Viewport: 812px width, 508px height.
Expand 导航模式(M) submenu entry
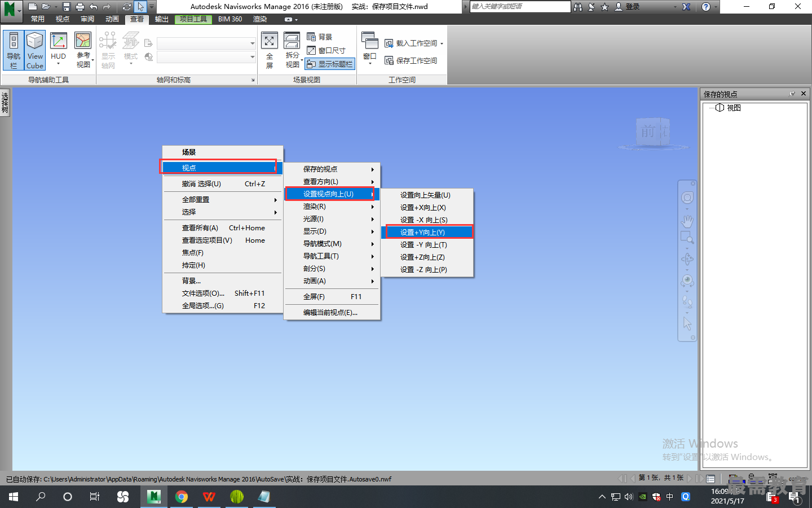pos(332,244)
